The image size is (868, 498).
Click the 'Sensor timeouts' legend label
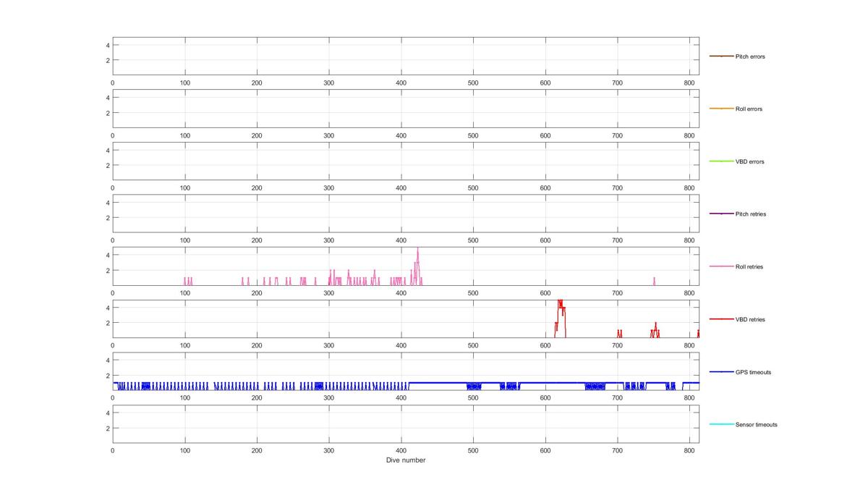tap(757, 425)
